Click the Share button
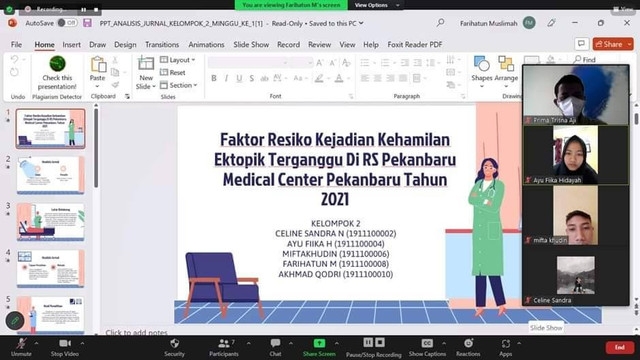The width and height of the screenshot is (640, 360). (609, 44)
